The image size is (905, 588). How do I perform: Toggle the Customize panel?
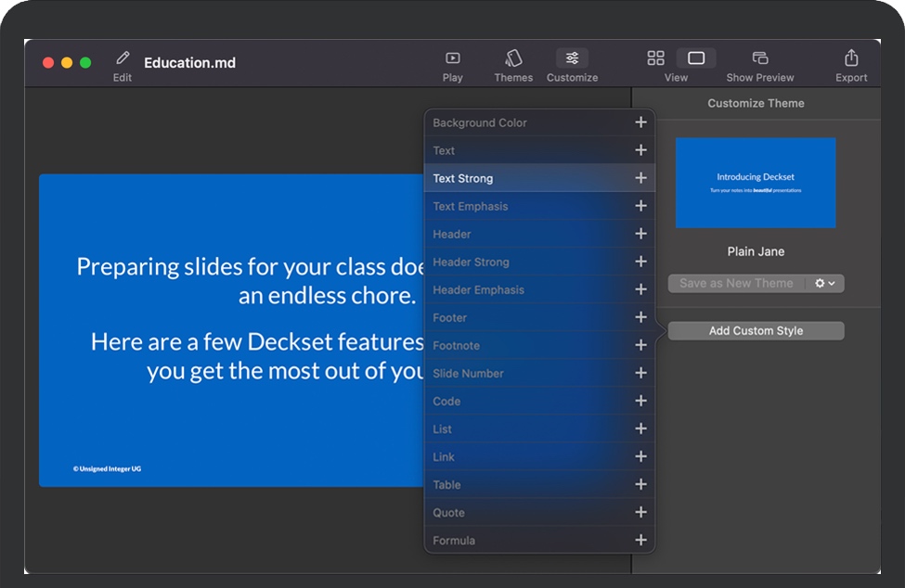point(572,58)
